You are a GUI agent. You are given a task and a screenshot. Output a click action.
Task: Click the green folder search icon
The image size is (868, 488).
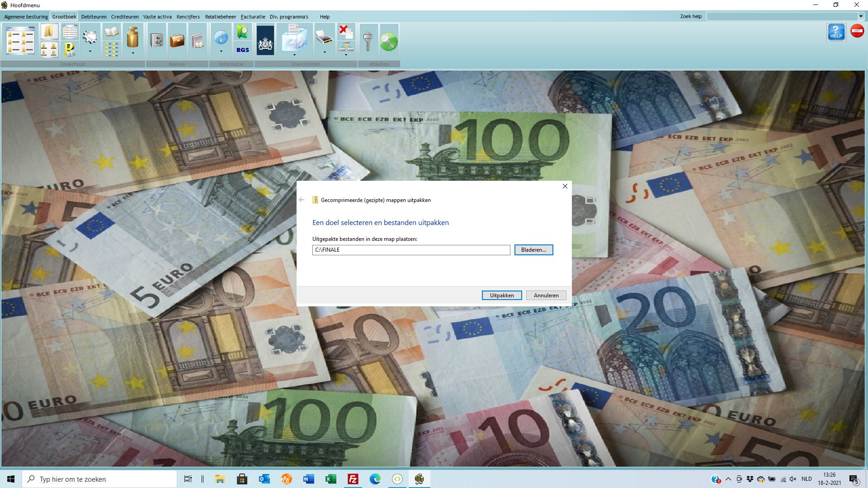point(243,32)
